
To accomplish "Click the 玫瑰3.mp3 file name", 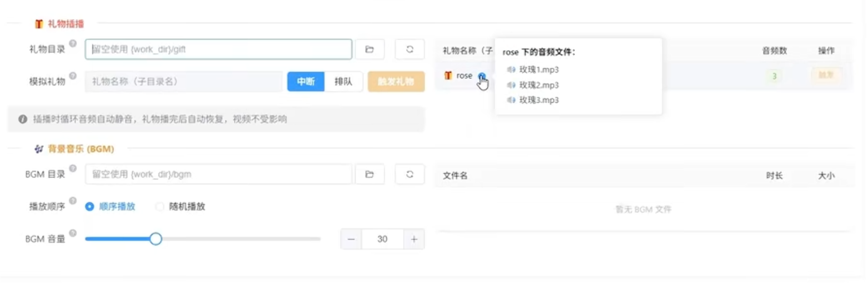I will coord(539,100).
